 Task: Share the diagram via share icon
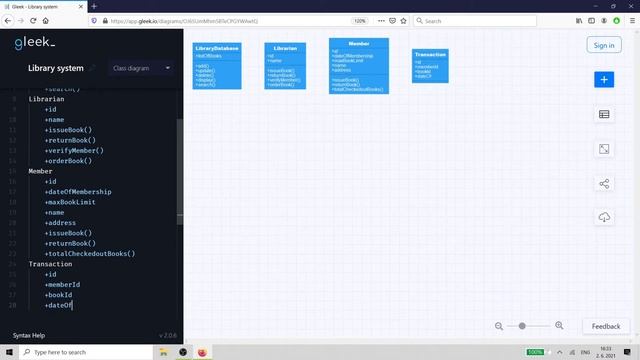click(x=604, y=184)
